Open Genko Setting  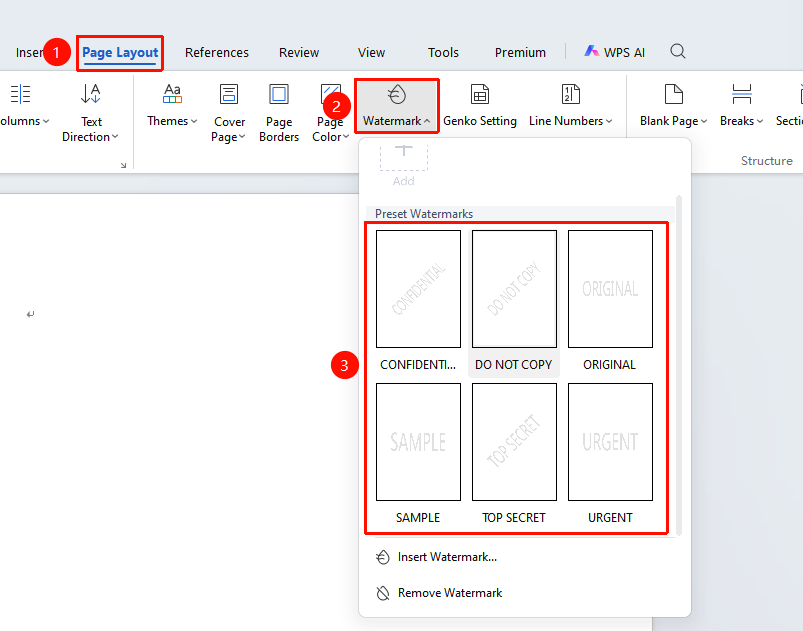point(480,106)
